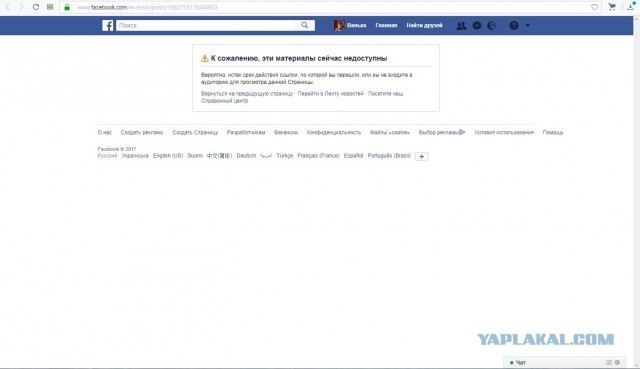The width and height of the screenshot is (640, 369).
Task: Switch language to Suomi
Action: tap(195, 156)
